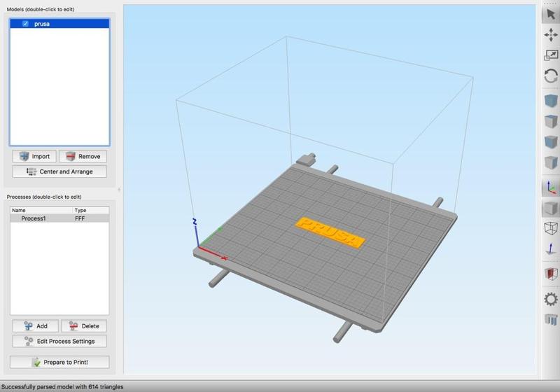Click Center and Arrange
Screen dimensions: 560x392
point(59,171)
